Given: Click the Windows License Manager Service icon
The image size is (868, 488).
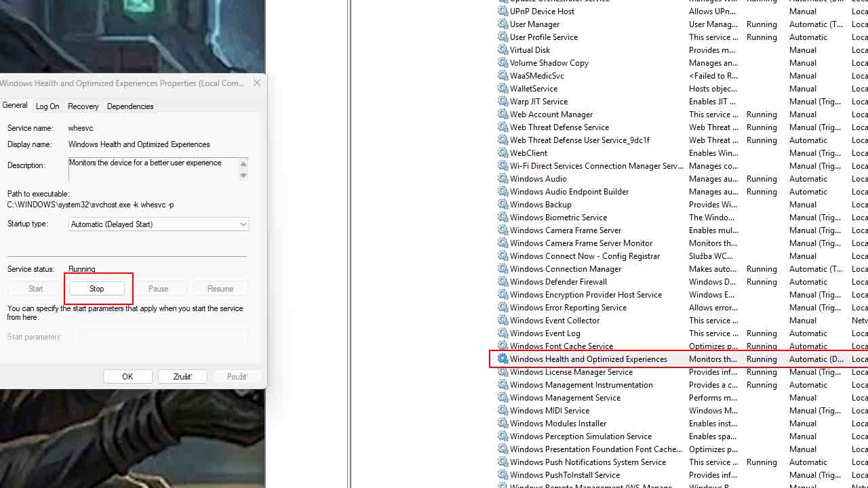Looking at the screenshot, I should click(502, 372).
